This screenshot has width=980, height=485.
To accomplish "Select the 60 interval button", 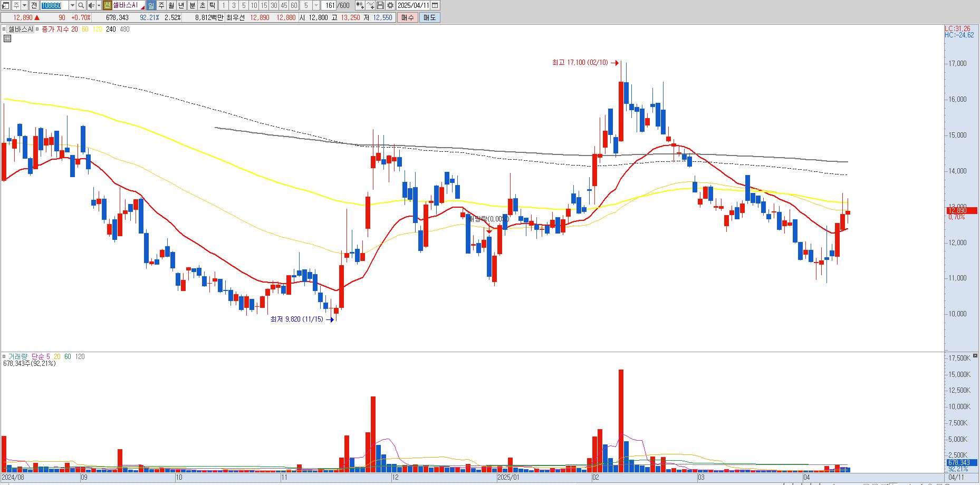I will [294, 5].
